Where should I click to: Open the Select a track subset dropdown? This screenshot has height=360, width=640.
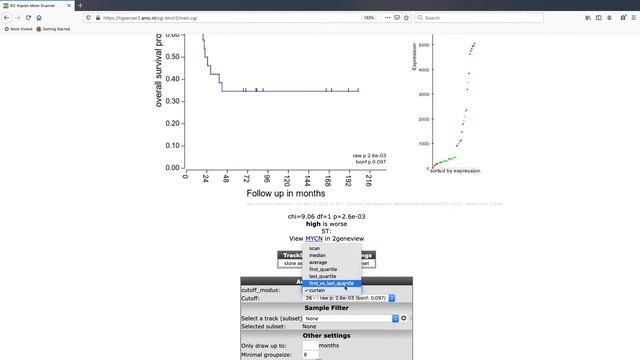coord(351,318)
